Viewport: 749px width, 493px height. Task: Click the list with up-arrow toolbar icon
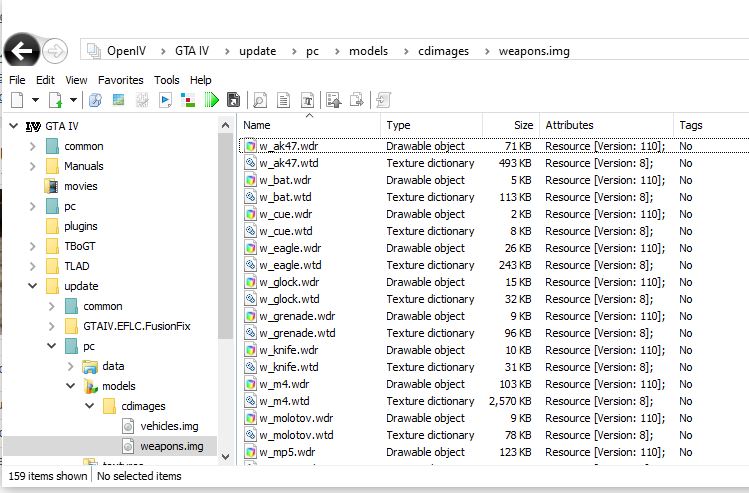pos(333,100)
